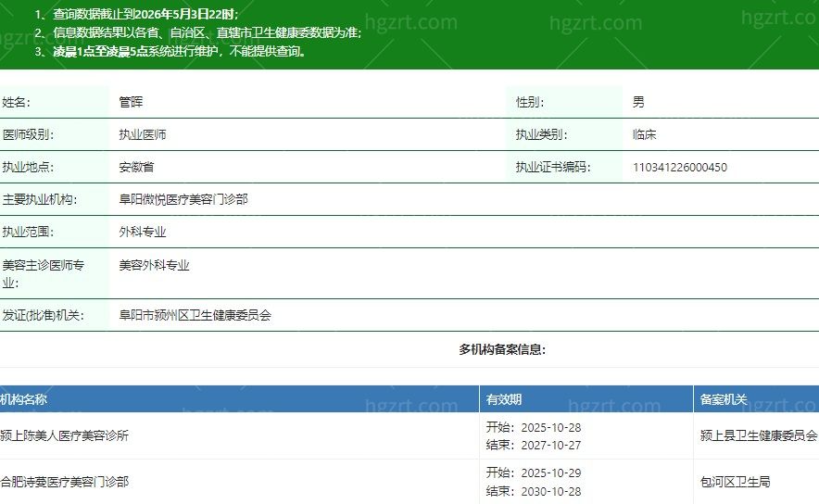Click 合肥诗蔓医疗美容门诊部 row name
Viewport: 819px width, 504px height.
click(64, 482)
